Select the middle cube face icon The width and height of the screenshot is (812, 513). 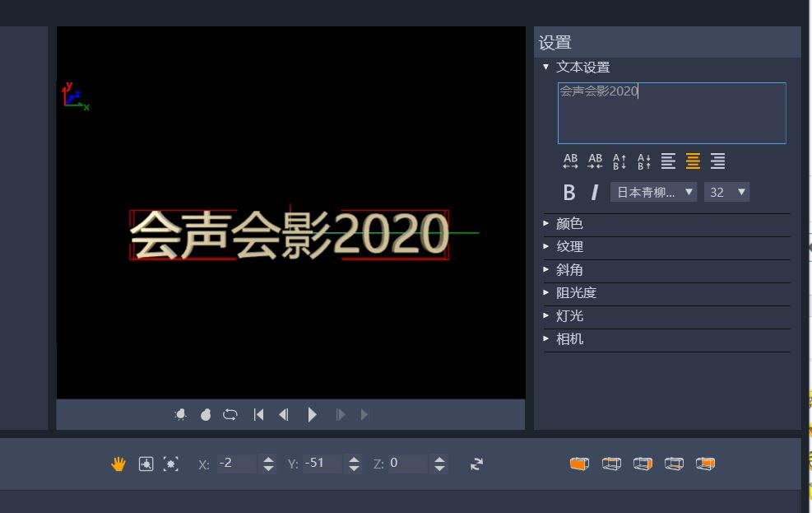click(x=643, y=464)
